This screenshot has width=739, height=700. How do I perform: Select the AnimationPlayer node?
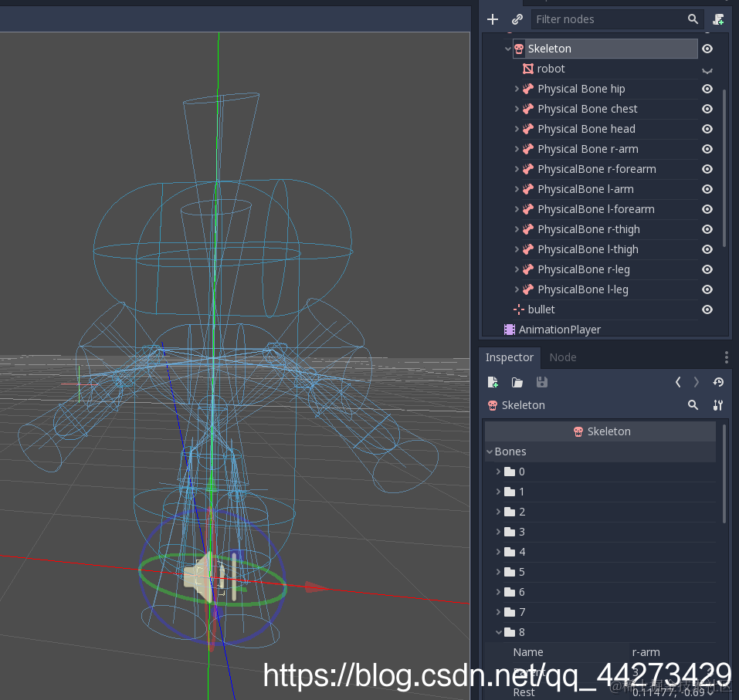[559, 330]
